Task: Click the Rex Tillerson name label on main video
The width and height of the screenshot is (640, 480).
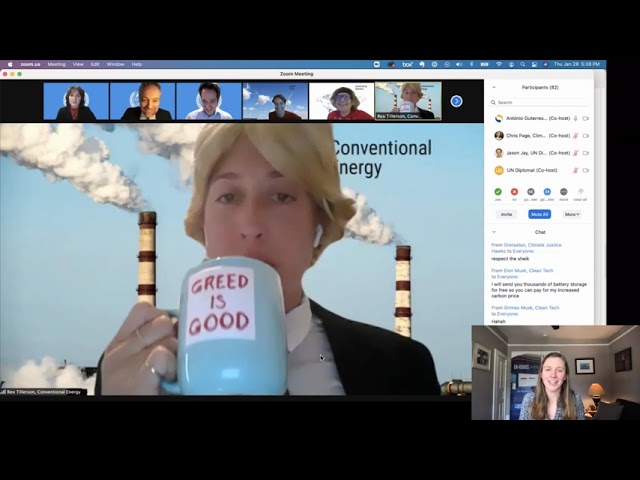Action: tap(43, 392)
